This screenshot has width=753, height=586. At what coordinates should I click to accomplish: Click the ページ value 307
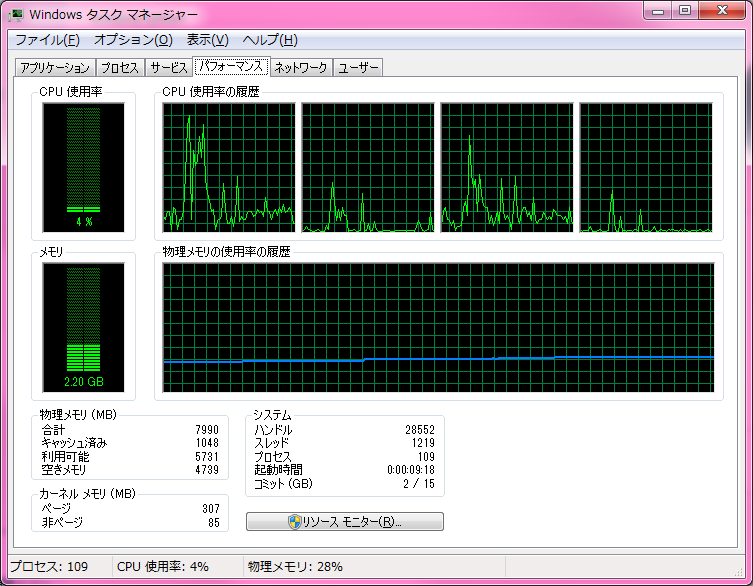tap(211, 509)
